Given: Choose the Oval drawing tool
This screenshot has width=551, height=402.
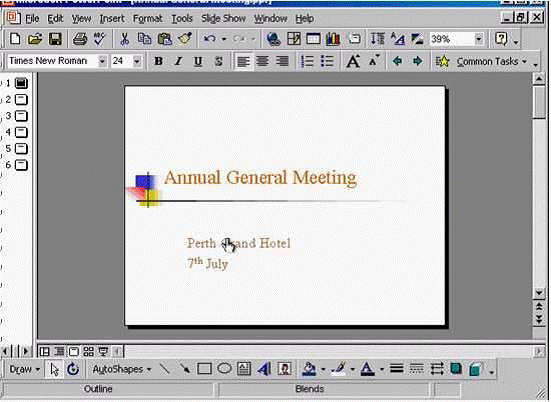Looking at the screenshot, I should coord(225,369).
